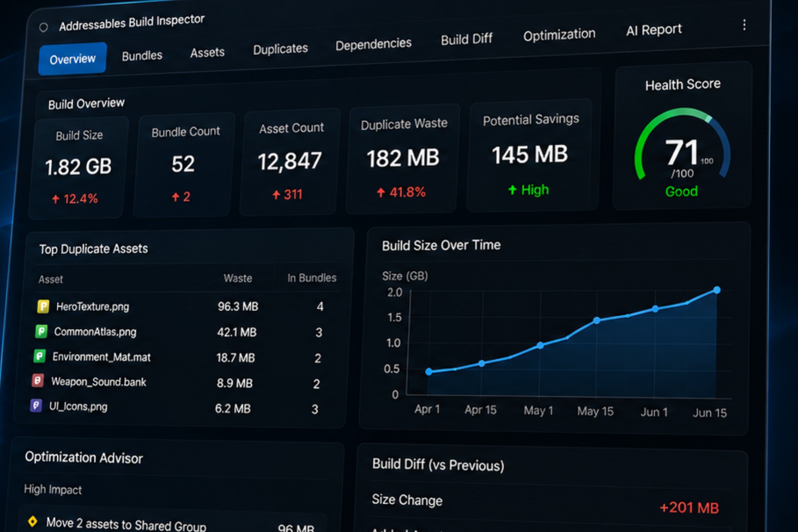Select the UI_Icons.png file icon
Image resolution: width=798 pixels, height=532 pixels.
click(x=36, y=406)
